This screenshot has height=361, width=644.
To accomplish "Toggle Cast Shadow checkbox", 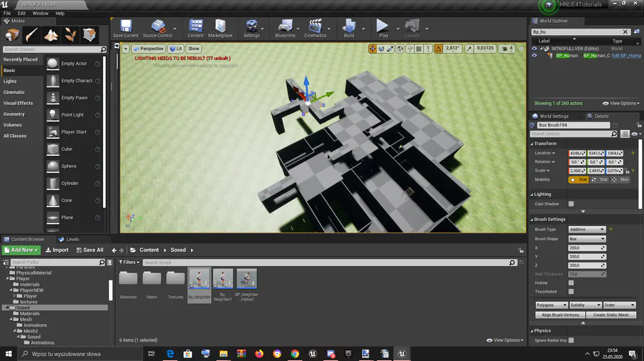I will click(x=571, y=204).
